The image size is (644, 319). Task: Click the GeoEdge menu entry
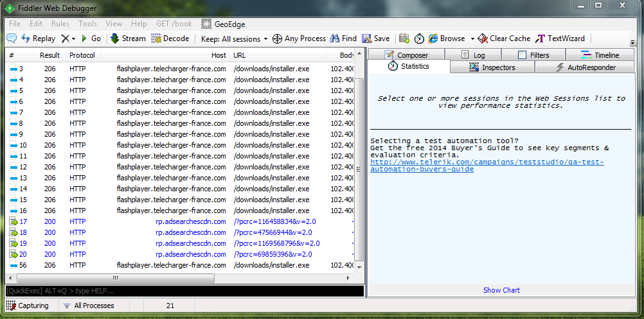click(224, 24)
